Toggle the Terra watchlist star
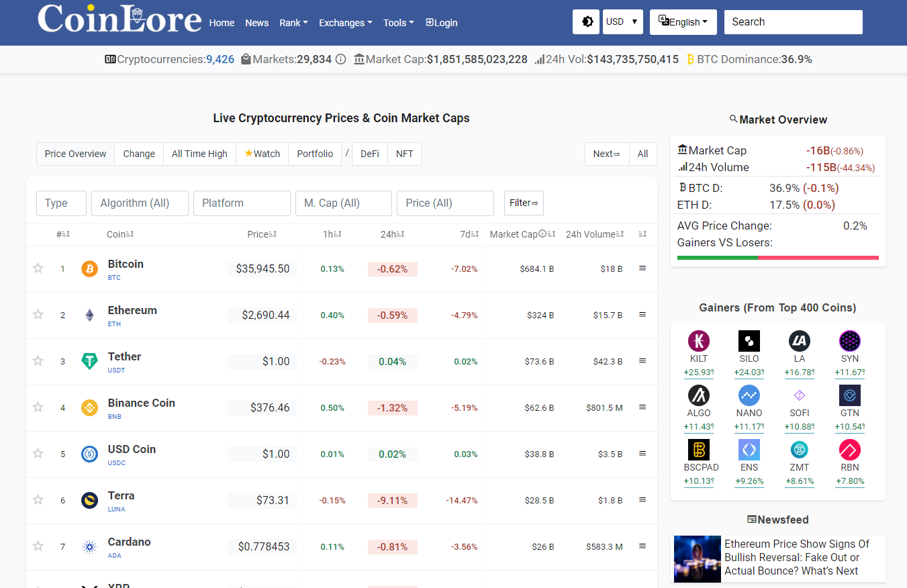The image size is (907, 588). coord(38,500)
